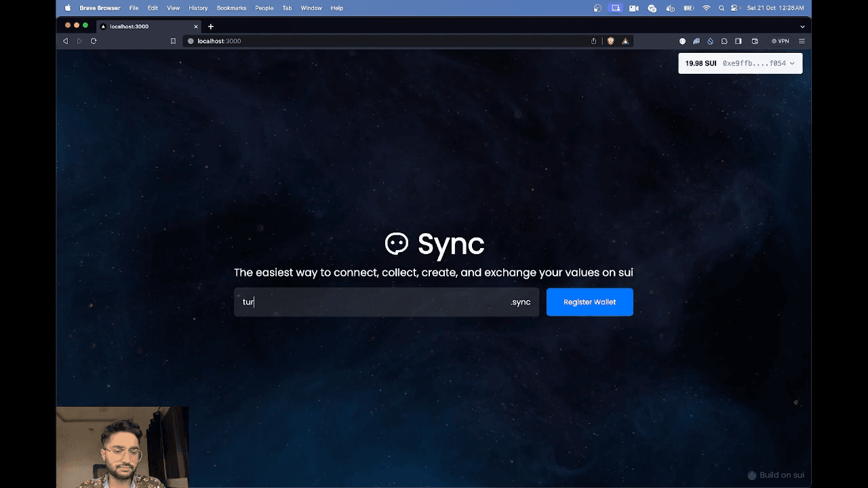Click the webcam video overlay thumbnail
This screenshot has width=868, height=488.
pos(122,447)
